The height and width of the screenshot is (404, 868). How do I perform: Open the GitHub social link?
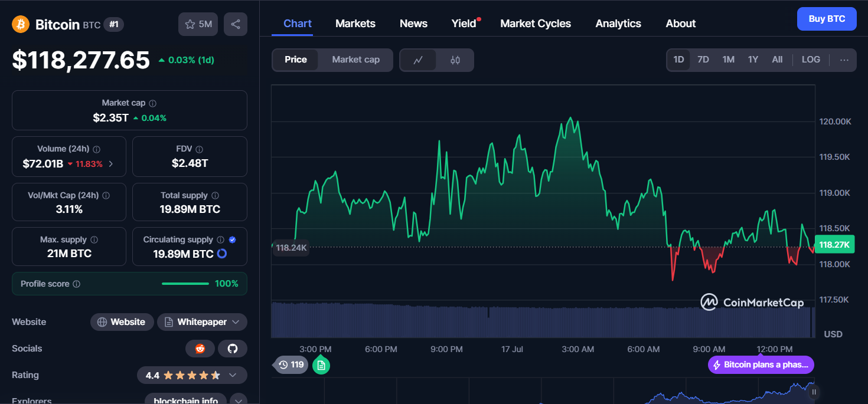[233, 349]
